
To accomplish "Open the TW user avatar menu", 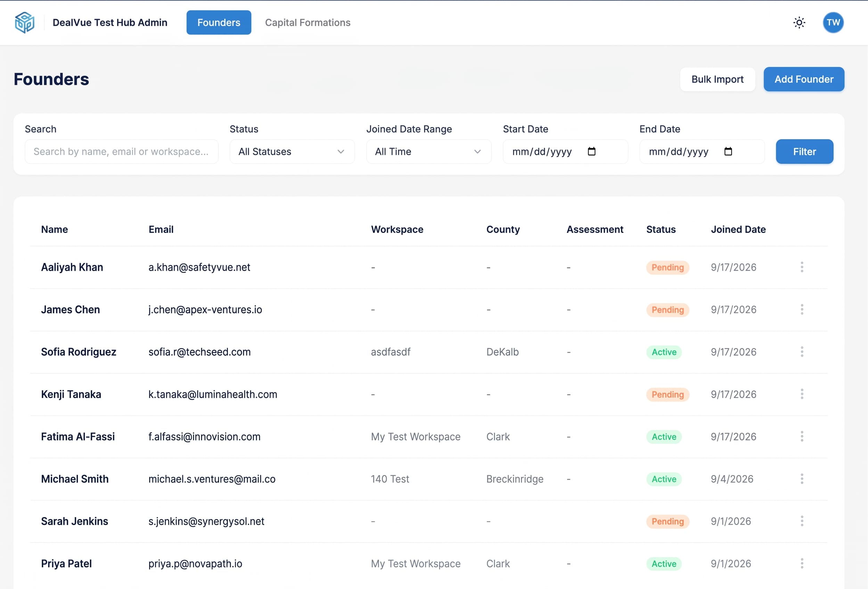I will (833, 22).
